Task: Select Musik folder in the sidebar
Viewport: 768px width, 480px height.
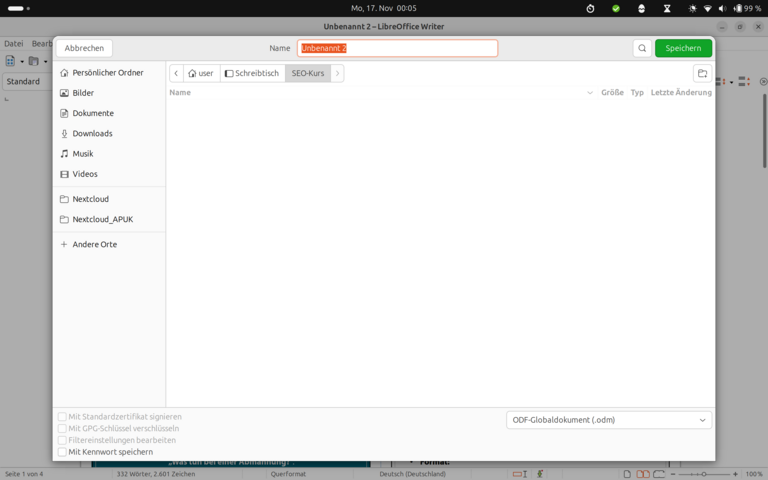Action: (x=83, y=154)
